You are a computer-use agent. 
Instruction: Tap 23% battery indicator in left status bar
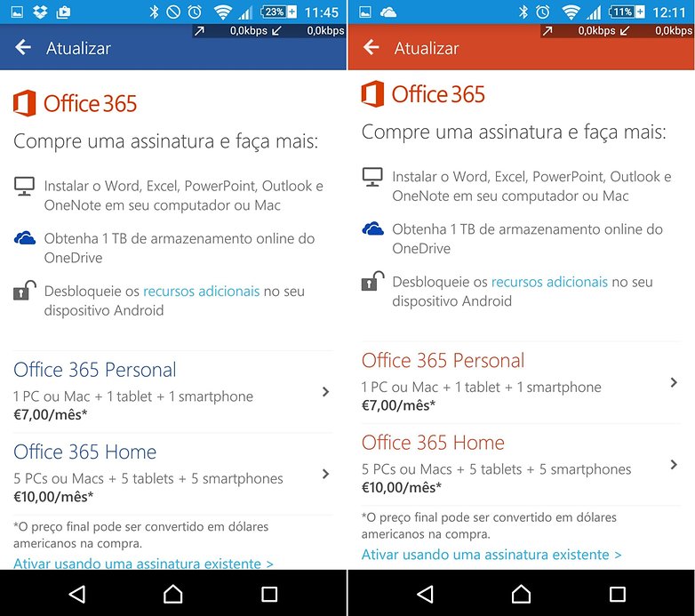click(x=279, y=12)
